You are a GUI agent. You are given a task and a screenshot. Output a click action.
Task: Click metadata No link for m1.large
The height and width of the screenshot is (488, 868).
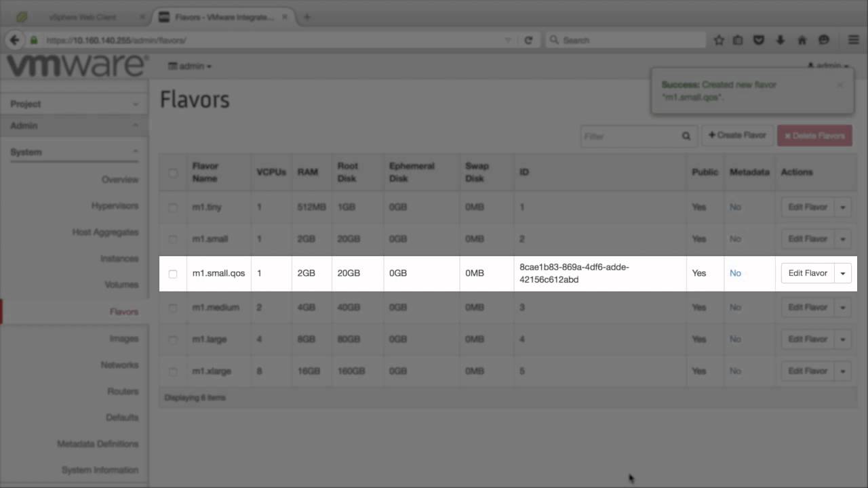tap(735, 339)
